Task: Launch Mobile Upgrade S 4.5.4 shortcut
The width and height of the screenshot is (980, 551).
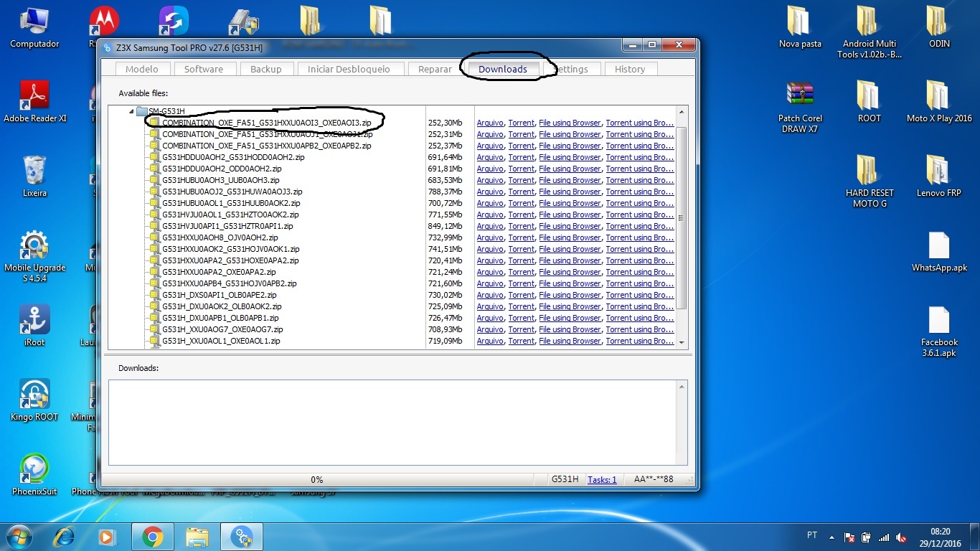Action: [34, 256]
